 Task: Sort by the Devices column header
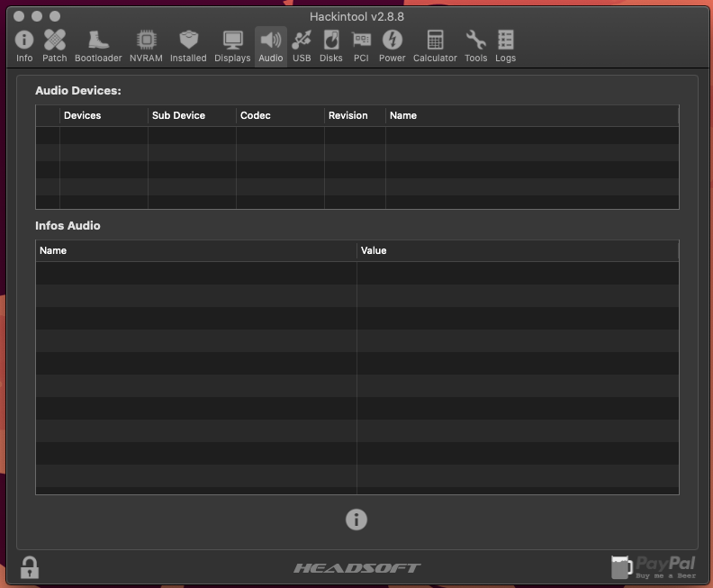pyautogui.click(x=104, y=115)
